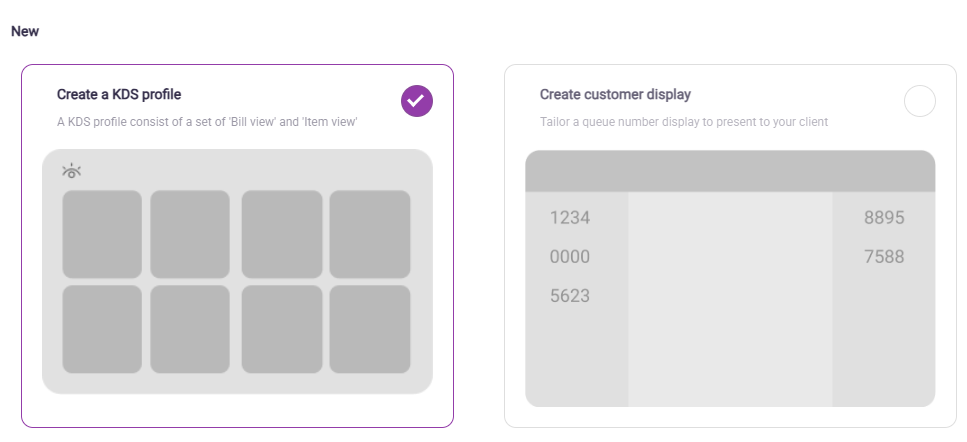Click the crossed-eye icon in KDS preview
967x442 pixels.
[71, 171]
